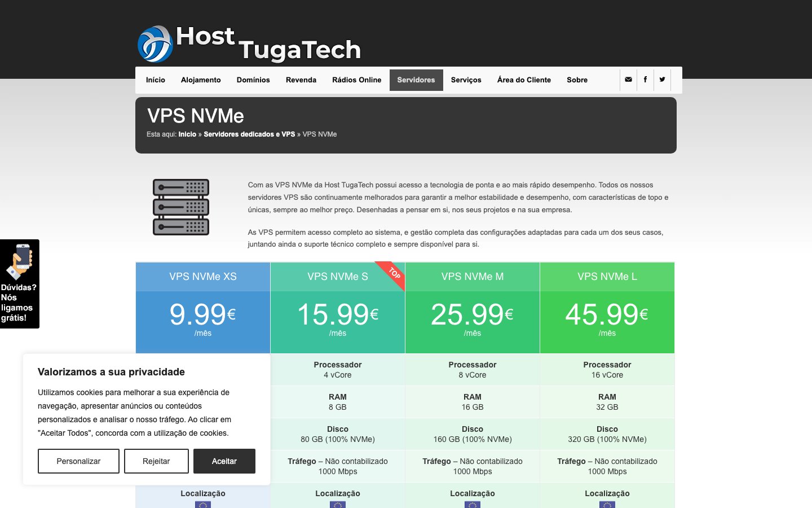Go to the Início menu item
The image size is (812, 508).
(x=156, y=80)
